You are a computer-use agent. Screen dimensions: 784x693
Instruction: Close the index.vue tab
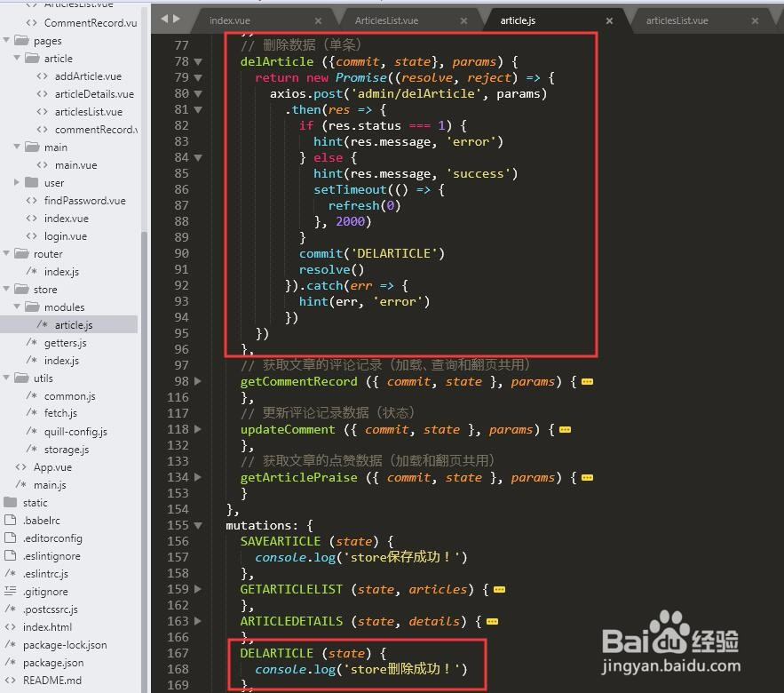(x=318, y=21)
